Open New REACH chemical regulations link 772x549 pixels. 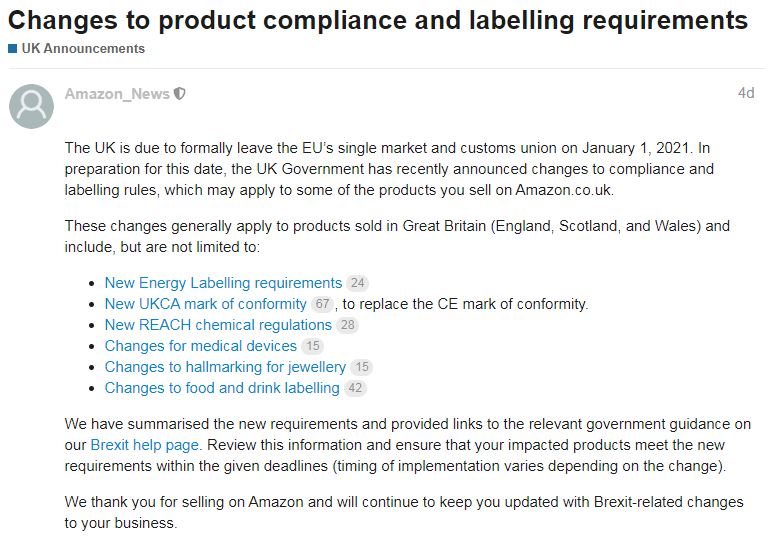tap(218, 325)
